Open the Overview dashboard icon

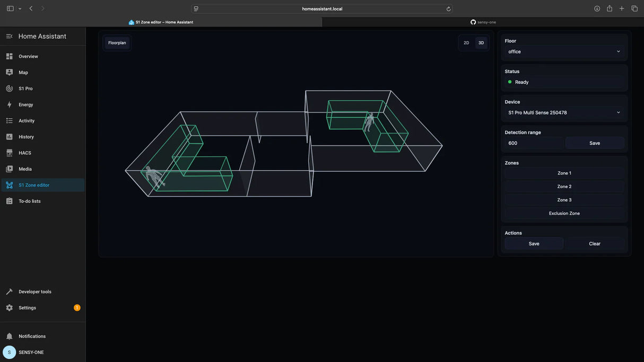coord(9,56)
